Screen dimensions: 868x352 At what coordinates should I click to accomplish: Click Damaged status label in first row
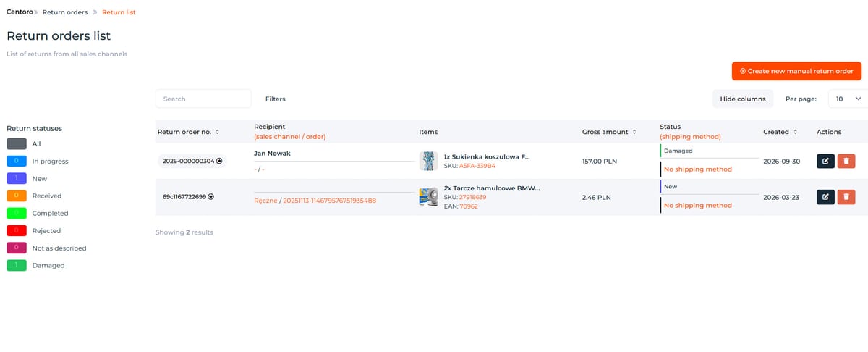click(678, 151)
